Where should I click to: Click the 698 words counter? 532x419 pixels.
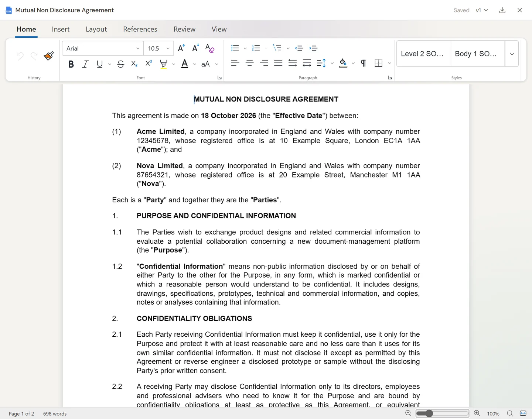(55, 414)
